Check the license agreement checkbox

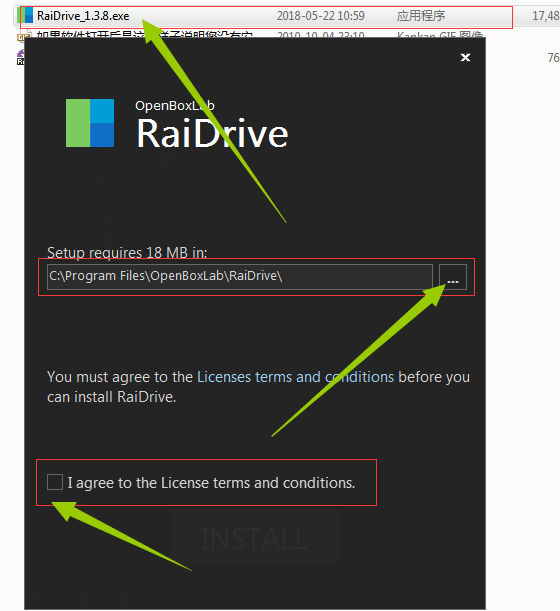(x=55, y=482)
